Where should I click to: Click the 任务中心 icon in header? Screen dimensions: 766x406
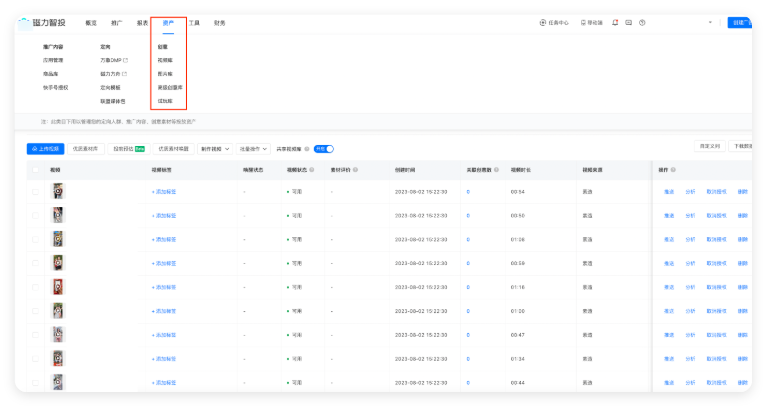tap(542, 22)
